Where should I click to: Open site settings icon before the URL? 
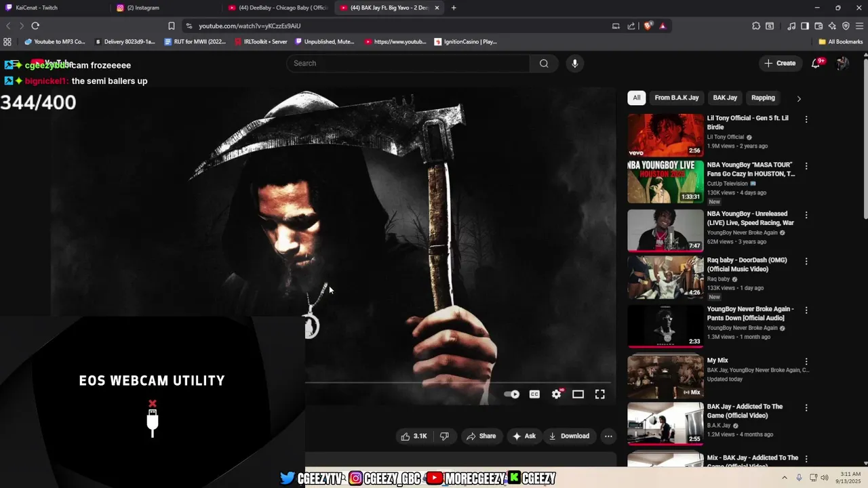[189, 26]
